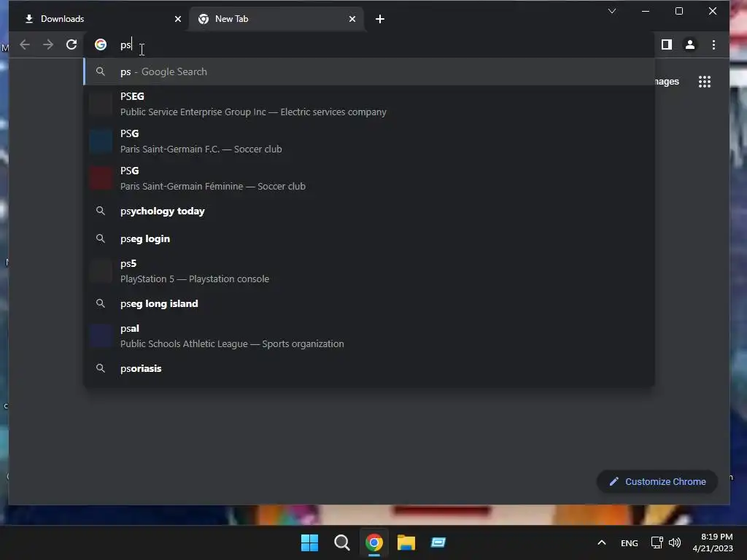Click search icon beside 'psychology today'
The width and height of the screenshot is (747, 560).
click(101, 211)
